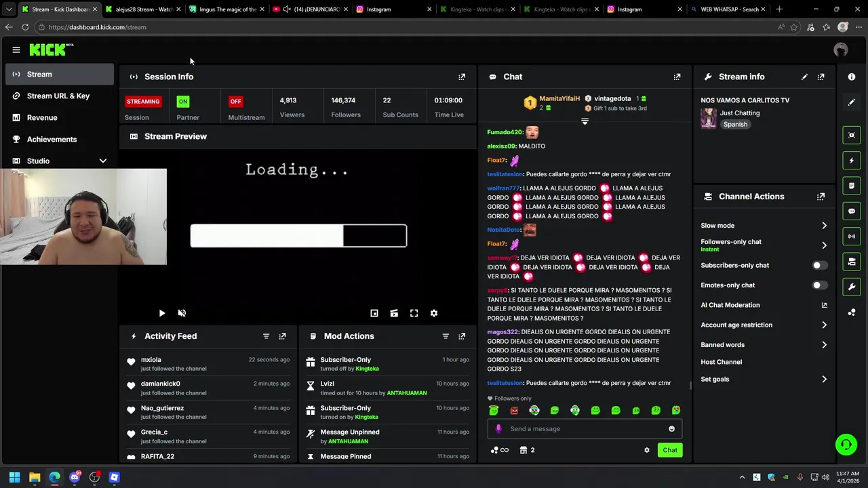Open the Achievements page
Viewport: 868px width, 488px height.
pyautogui.click(x=60, y=139)
